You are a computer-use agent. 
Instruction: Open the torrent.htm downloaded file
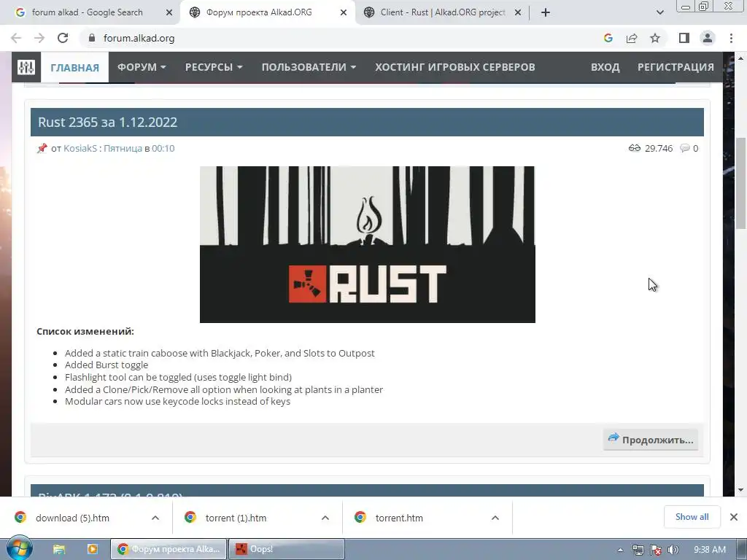click(399, 518)
